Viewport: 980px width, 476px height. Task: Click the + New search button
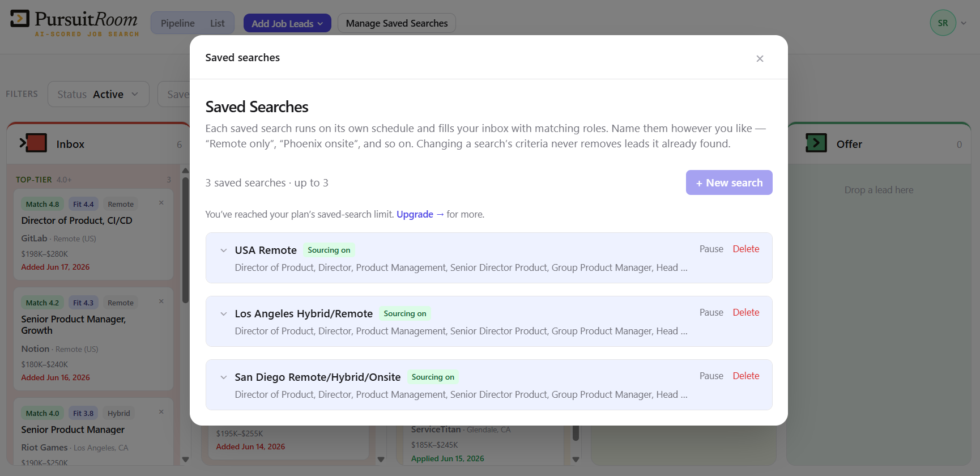tap(729, 182)
